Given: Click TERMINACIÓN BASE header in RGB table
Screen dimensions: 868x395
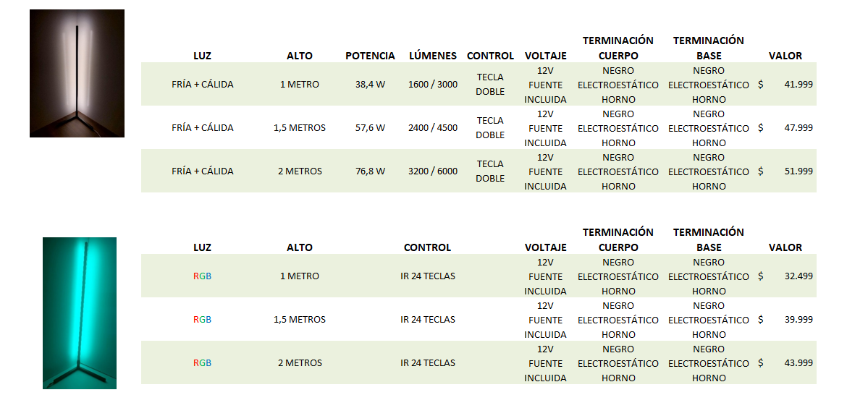Looking at the screenshot, I should [x=709, y=239].
